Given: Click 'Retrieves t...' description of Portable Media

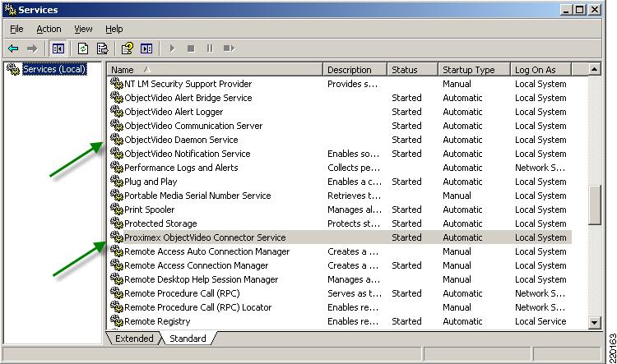Looking at the screenshot, I should (354, 196).
